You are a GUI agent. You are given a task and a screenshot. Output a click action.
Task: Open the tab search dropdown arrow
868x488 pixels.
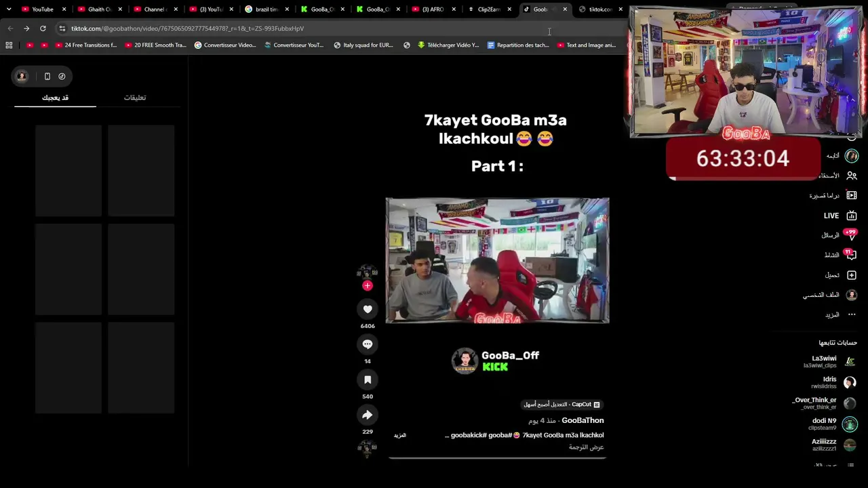click(9, 9)
